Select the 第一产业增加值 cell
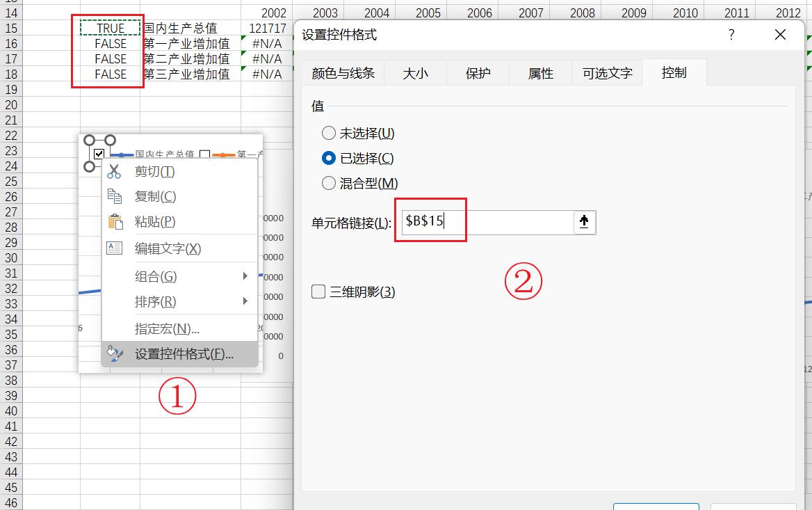 click(190, 44)
